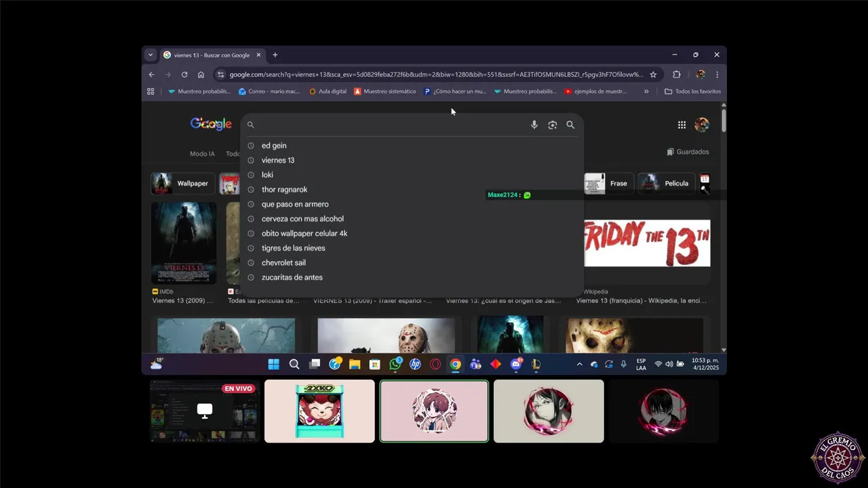Click the tray microphone icon

[x=623, y=364]
